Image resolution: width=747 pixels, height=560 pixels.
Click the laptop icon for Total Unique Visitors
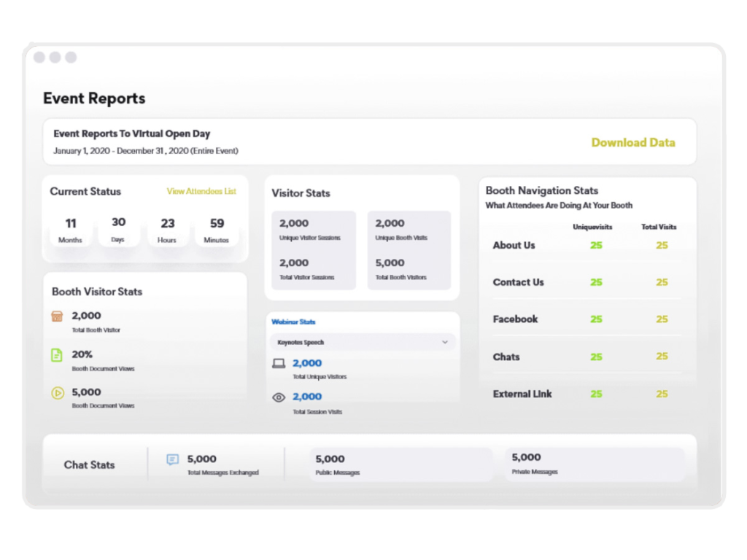tap(279, 364)
